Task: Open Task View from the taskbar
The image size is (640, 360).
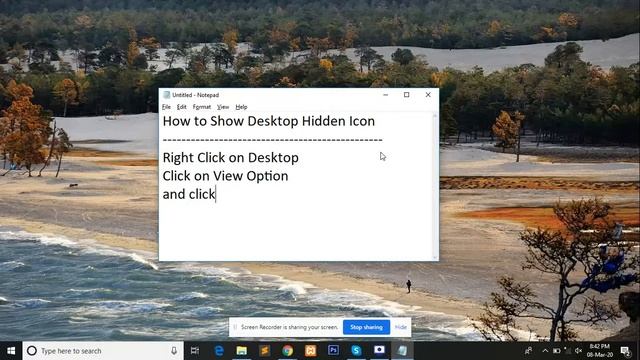Action: tap(195, 351)
